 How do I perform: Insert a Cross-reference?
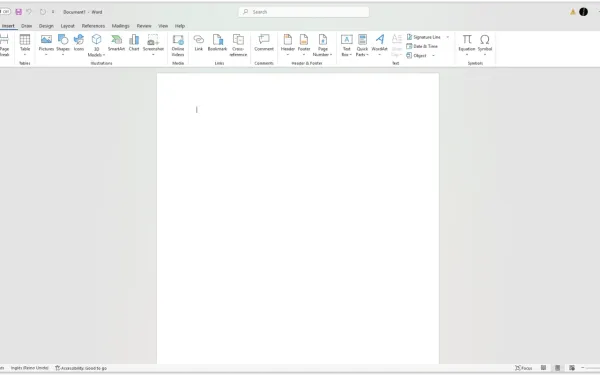[x=238, y=45]
